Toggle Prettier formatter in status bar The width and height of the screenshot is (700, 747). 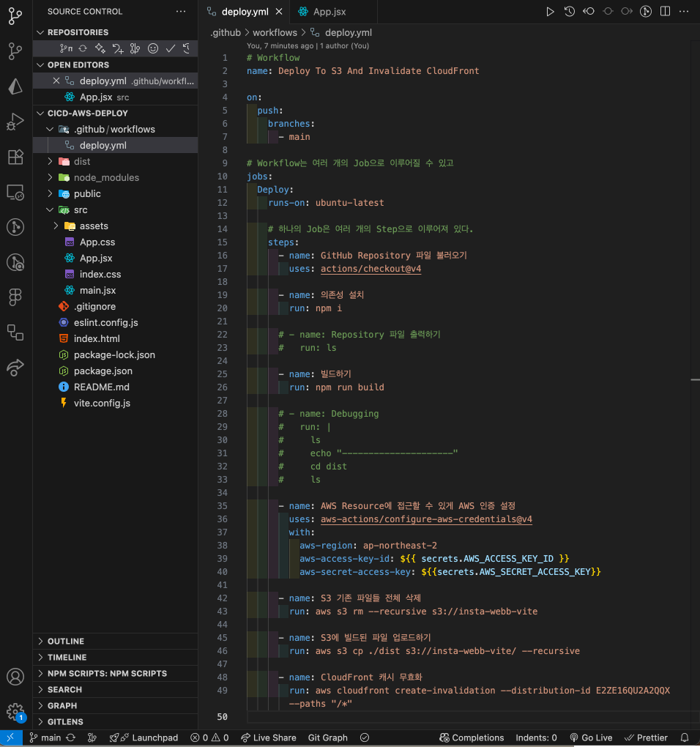(x=646, y=737)
